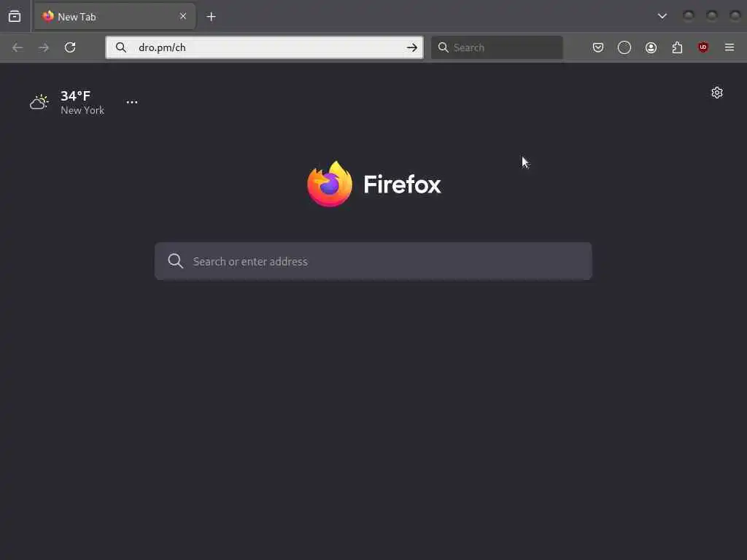This screenshot has width=747, height=560.
Task: Open a new tab with plus button
Action: [x=211, y=16]
